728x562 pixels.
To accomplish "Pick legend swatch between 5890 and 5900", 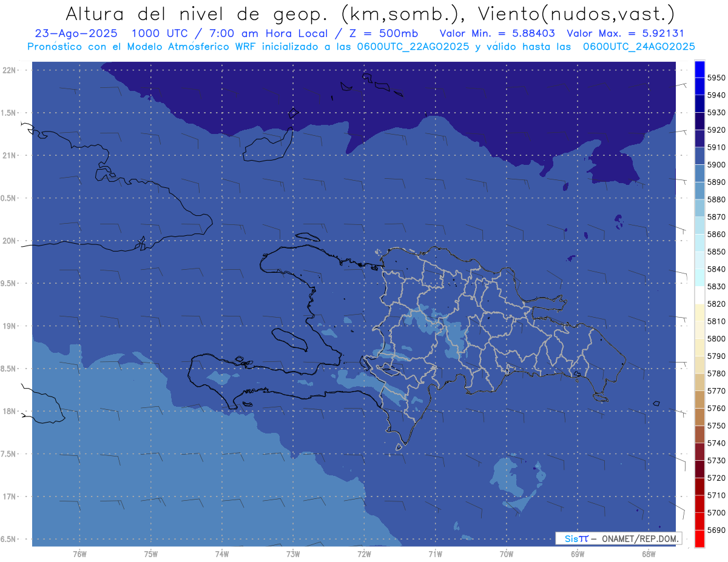I will [699, 173].
